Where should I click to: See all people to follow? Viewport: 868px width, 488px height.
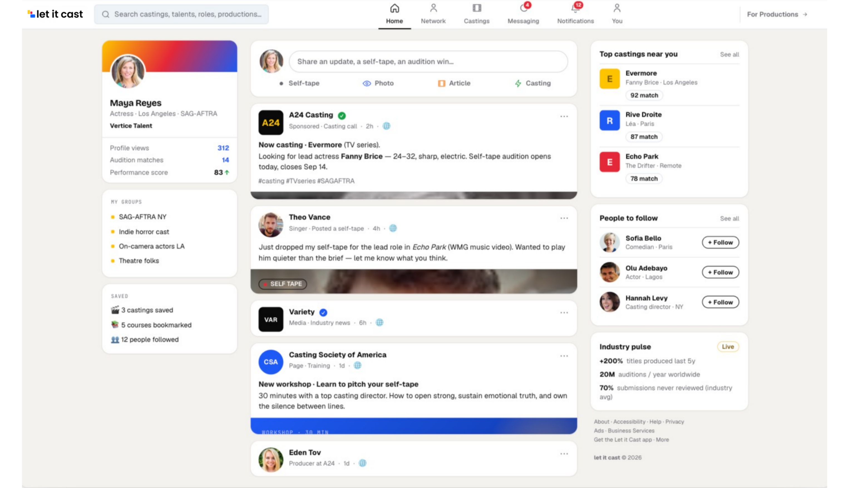click(x=729, y=218)
